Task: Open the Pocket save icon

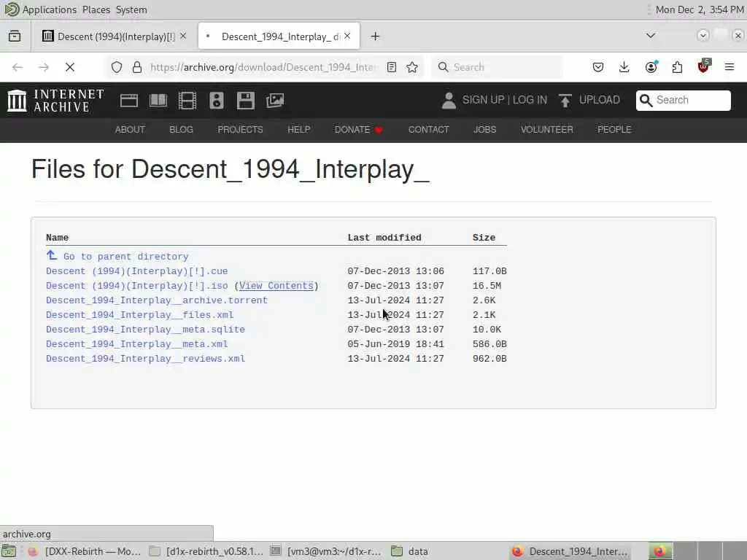Action: 598,67
